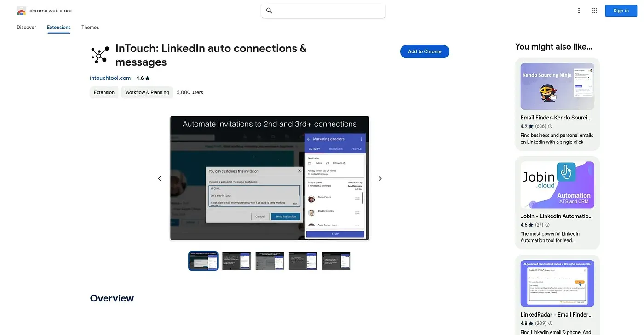The width and height of the screenshot is (644, 335).
Task: Select the fifth screenshot thumbnail
Action: (336, 261)
